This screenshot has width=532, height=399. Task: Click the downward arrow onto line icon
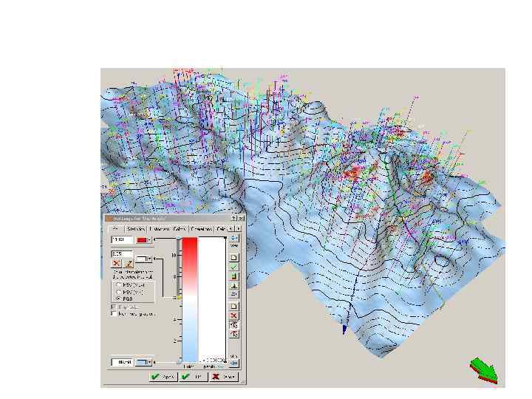(233, 286)
